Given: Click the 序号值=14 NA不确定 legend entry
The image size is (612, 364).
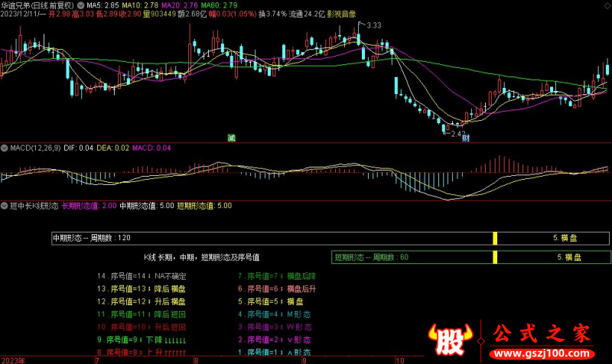Looking at the screenshot, I should coord(142,276).
